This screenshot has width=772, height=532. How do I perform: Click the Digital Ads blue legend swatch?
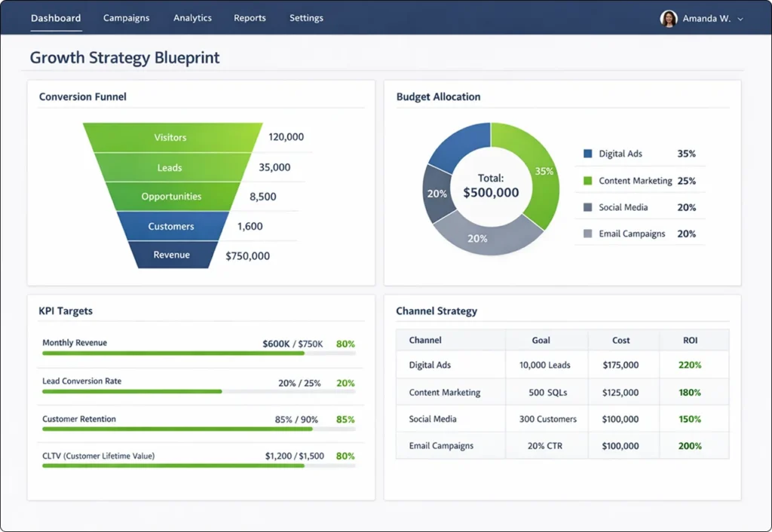point(588,154)
